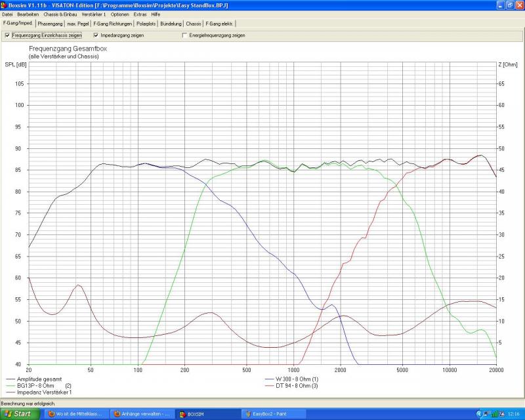Viewport: 525px width, 420px height.
Task: Click the Windows Start button
Action: 18,414
